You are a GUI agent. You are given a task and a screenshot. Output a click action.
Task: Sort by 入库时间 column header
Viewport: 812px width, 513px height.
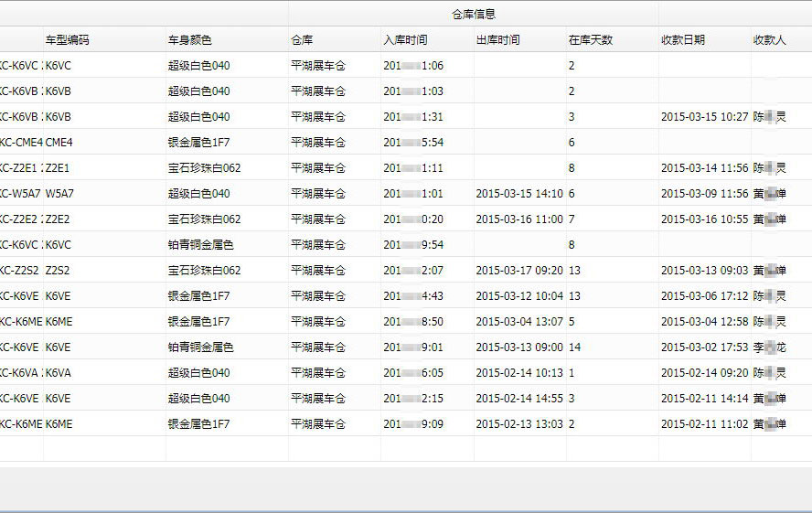(405, 40)
